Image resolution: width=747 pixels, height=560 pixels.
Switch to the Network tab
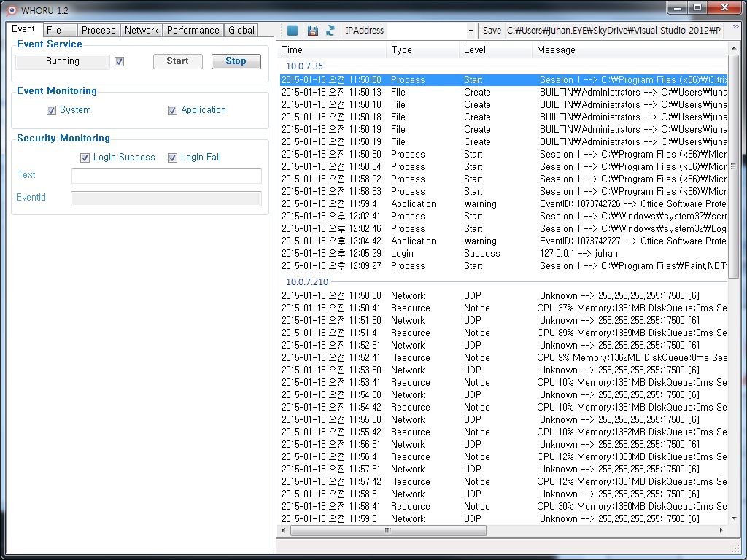142,31
